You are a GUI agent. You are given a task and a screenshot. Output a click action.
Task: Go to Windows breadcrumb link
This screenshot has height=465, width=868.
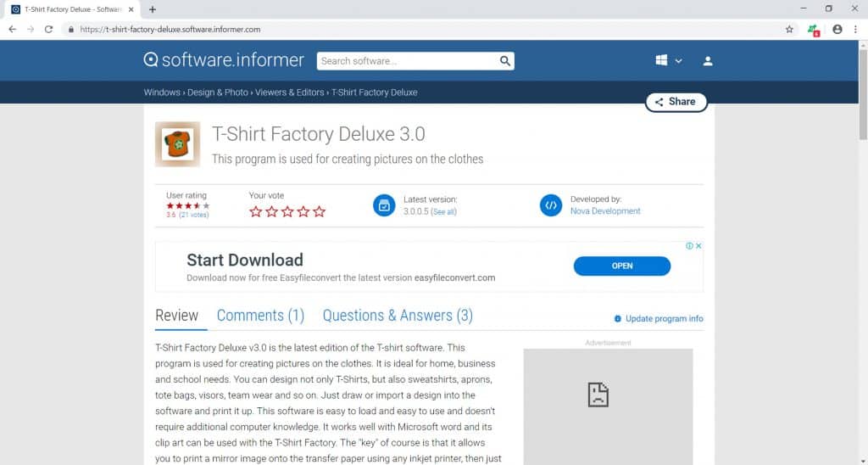[162, 92]
